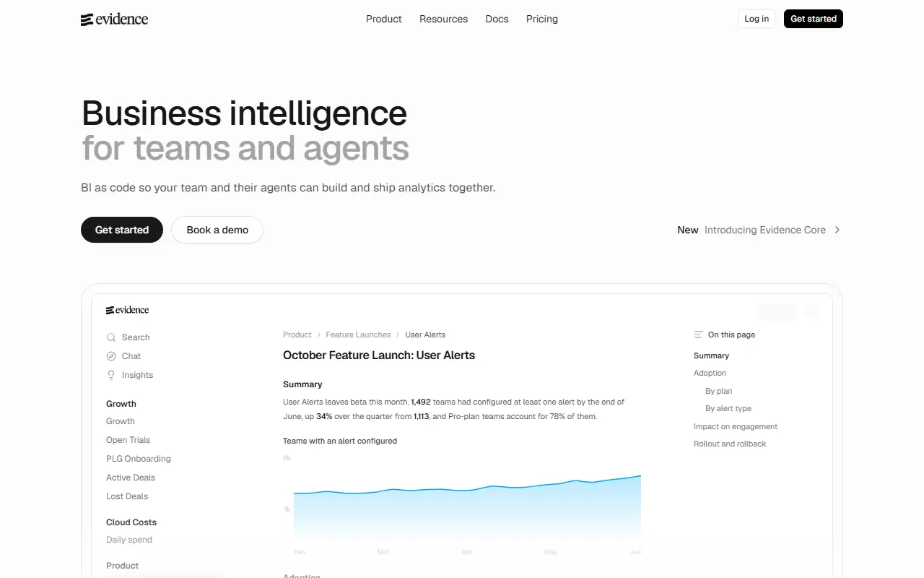Select Chat in the dashboard sidebar
Image resolution: width=924 pixels, height=578 pixels.
(131, 356)
